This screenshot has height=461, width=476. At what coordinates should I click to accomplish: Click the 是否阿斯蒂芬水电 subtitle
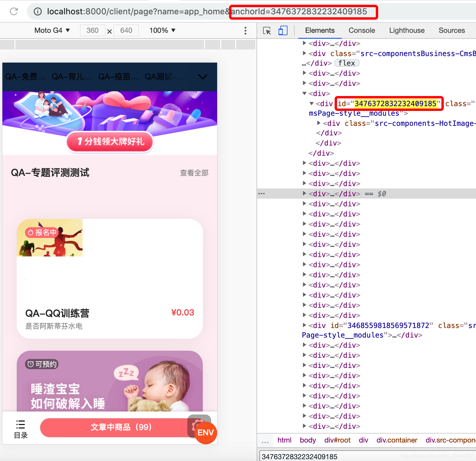54,326
